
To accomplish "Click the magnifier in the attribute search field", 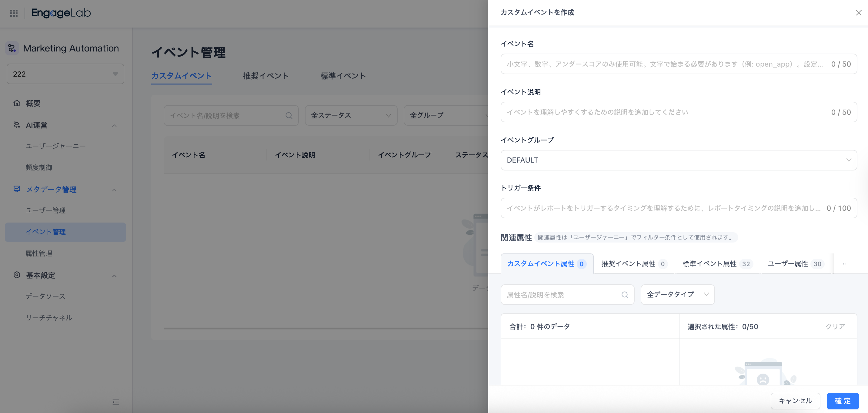I will pos(625,295).
